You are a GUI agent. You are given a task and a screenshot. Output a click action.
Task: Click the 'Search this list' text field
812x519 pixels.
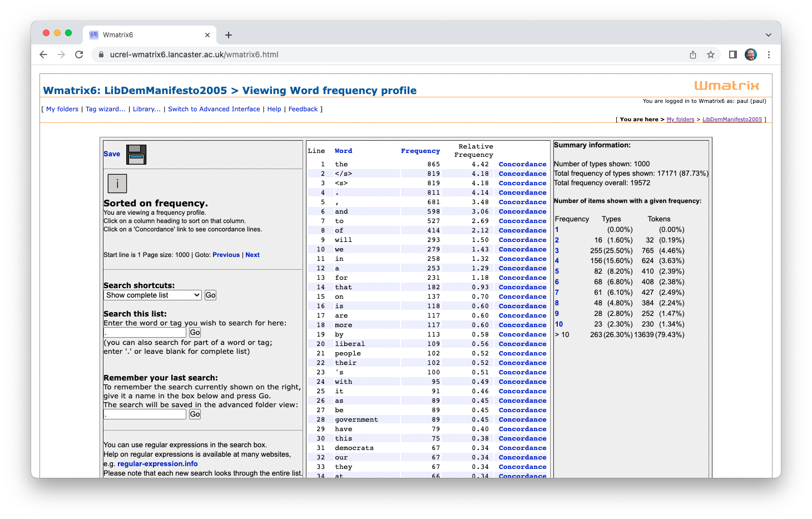click(x=145, y=333)
